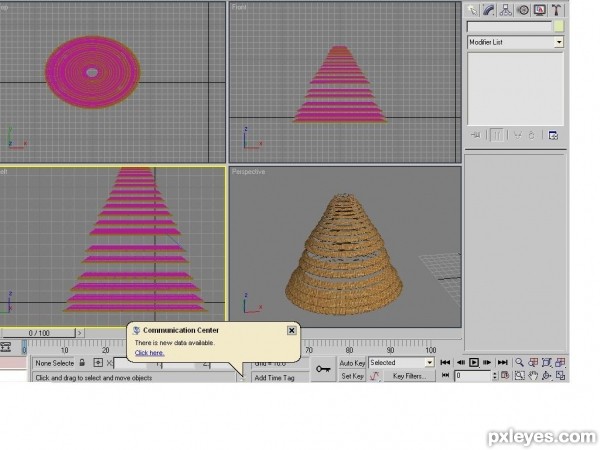This screenshot has height=450, width=600.
Task: Toggle Absolute transform type-in mode
Action: pyautogui.click(x=98, y=362)
